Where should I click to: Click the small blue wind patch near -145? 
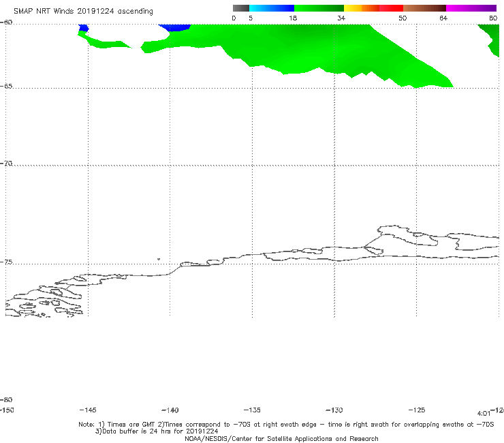click(x=84, y=28)
